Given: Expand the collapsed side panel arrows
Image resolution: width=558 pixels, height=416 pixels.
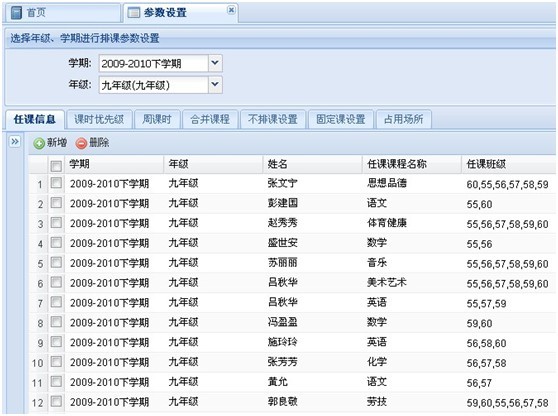Looking at the screenshot, I should [15, 142].
